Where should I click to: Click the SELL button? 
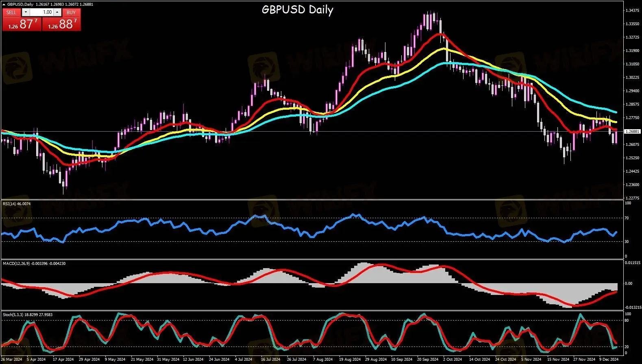11,12
